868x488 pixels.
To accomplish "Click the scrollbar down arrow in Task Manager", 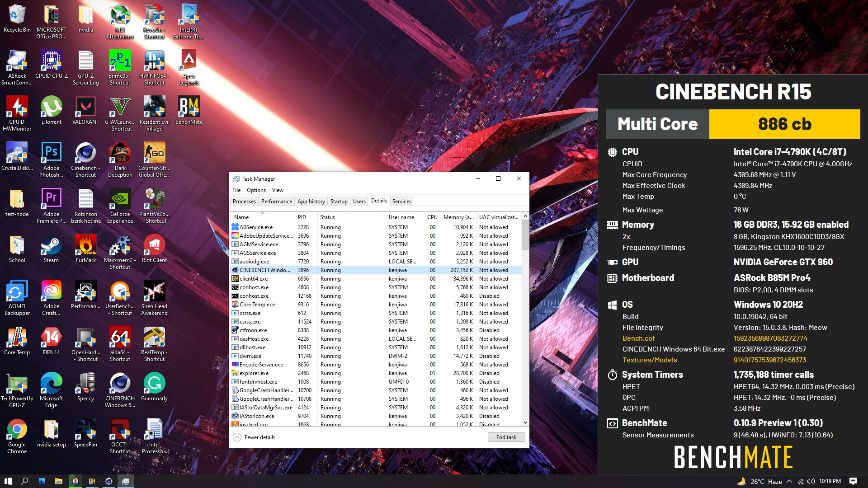I will [525, 422].
